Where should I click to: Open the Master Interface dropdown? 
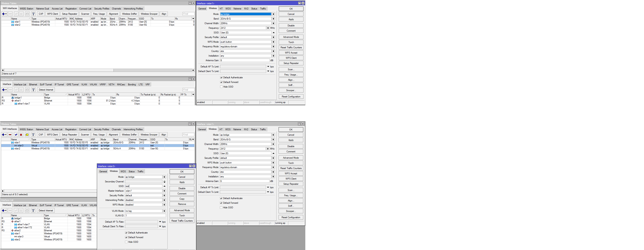(x=164, y=191)
